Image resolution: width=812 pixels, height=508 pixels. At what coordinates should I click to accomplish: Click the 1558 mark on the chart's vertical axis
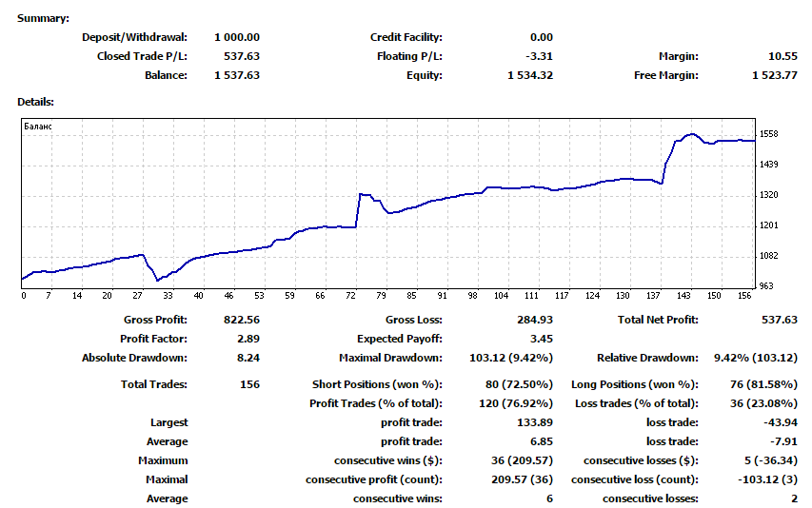pos(769,134)
